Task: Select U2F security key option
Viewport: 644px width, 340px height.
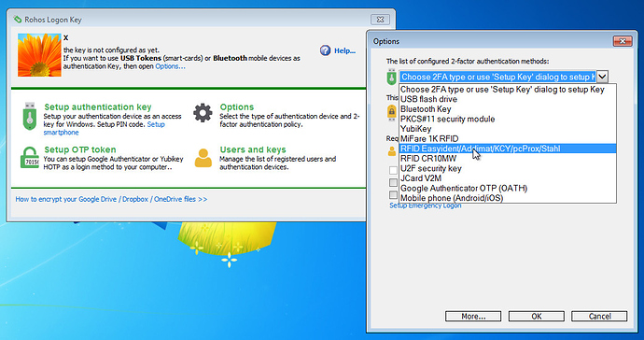Action: coord(508,168)
